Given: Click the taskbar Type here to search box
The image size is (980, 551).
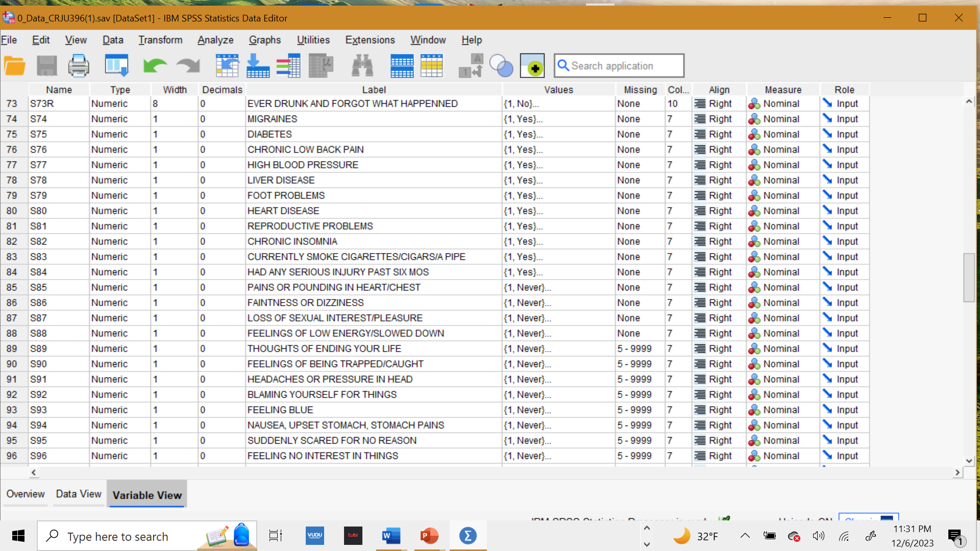Looking at the screenshot, I should 147,536.
